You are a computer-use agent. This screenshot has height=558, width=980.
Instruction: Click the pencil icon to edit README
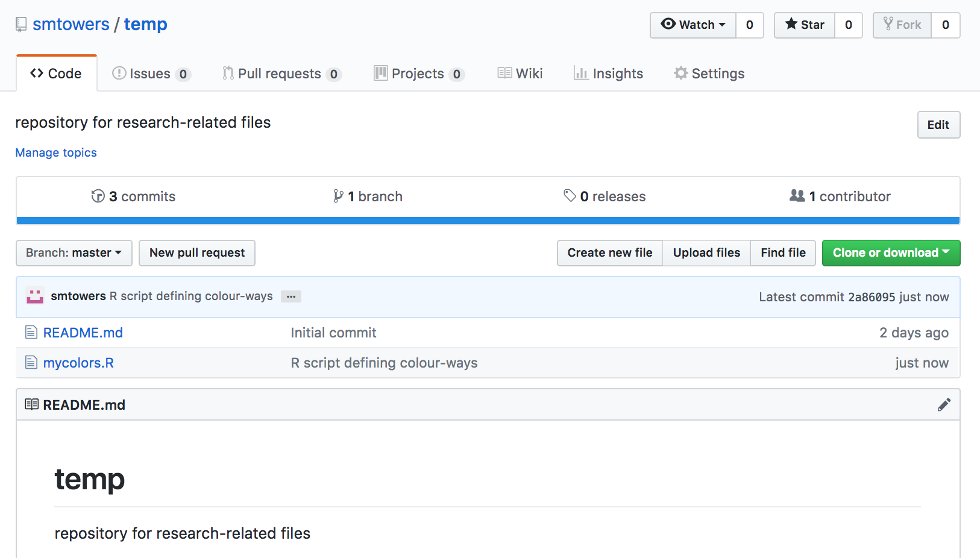point(944,405)
